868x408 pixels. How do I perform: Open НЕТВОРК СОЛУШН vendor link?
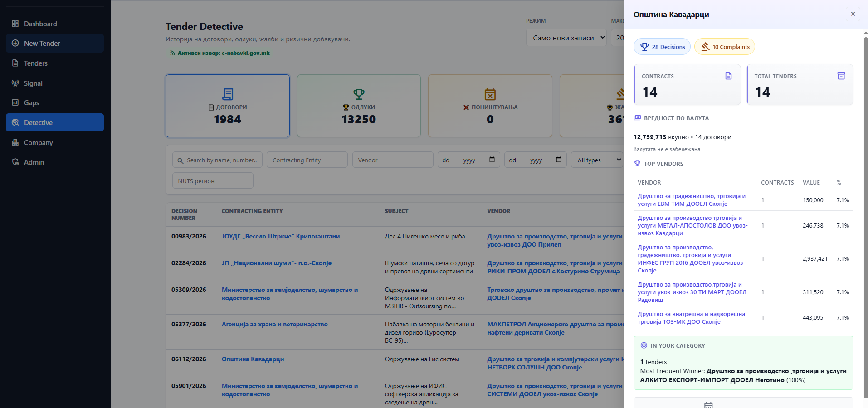[556, 363]
